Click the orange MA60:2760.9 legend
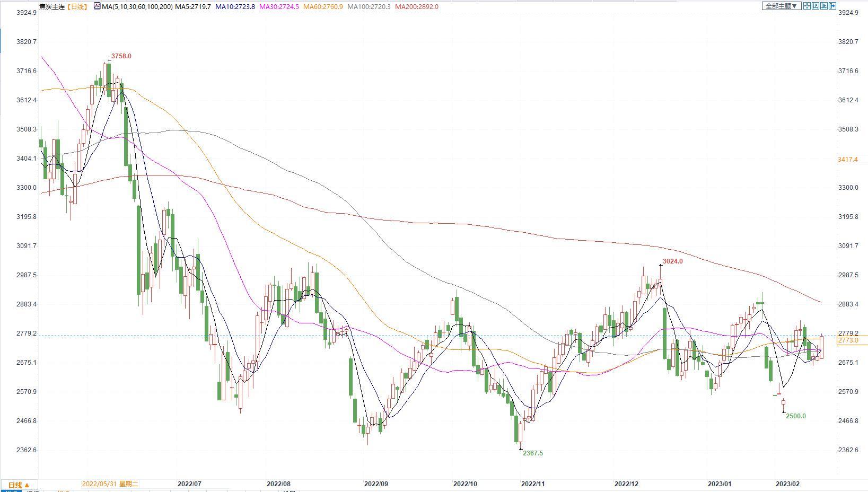This screenshot has height=492, width=868. click(323, 7)
